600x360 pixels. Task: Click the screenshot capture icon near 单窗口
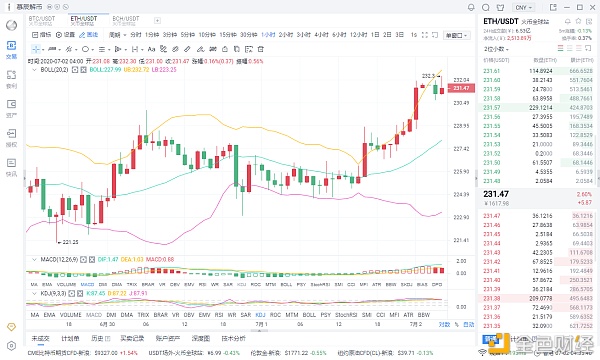point(435,35)
